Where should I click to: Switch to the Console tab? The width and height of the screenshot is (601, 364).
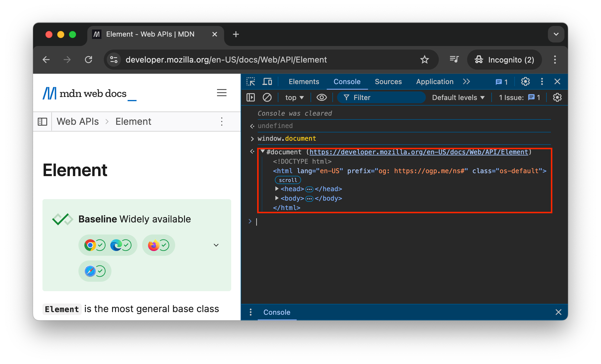pos(347,82)
